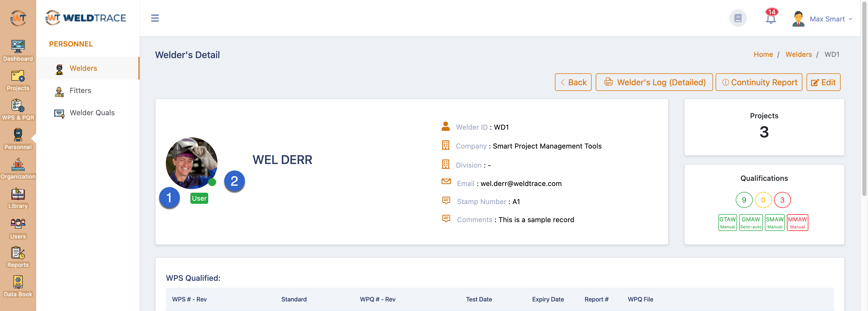Open the Continuity Report
This screenshot has height=311, width=868.
pos(759,82)
